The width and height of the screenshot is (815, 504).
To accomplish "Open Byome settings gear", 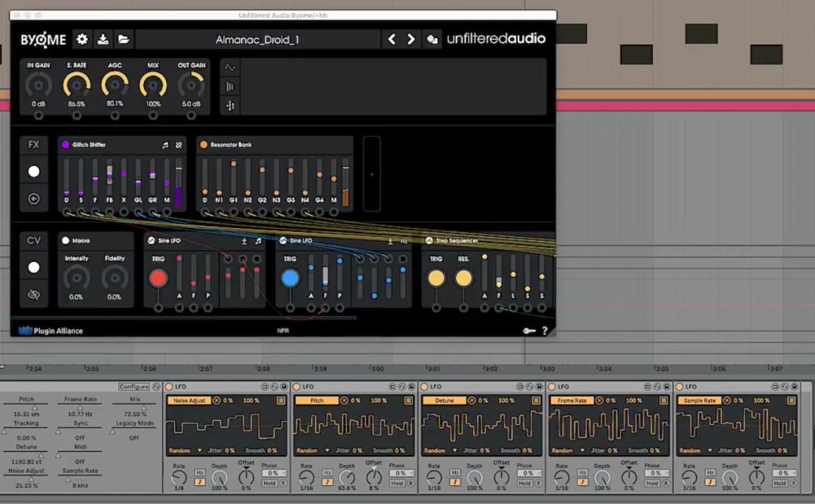I will tap(81, 39).
